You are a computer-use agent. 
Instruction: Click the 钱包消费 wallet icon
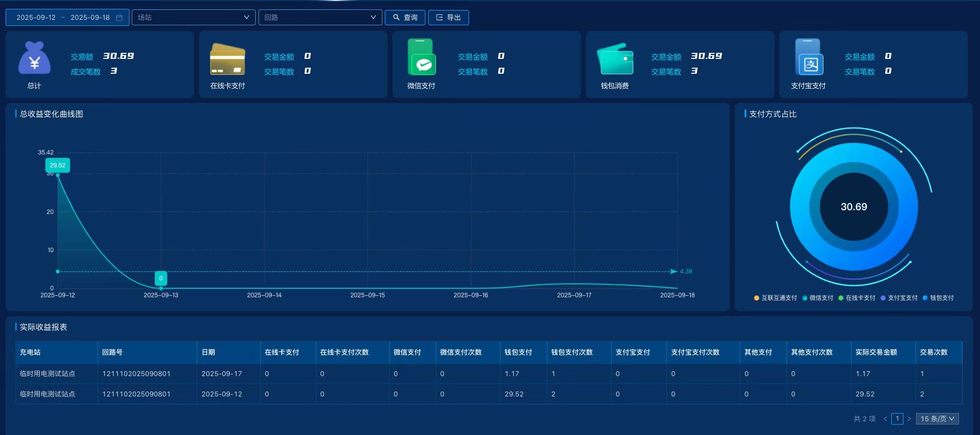[x=615, y=59]
